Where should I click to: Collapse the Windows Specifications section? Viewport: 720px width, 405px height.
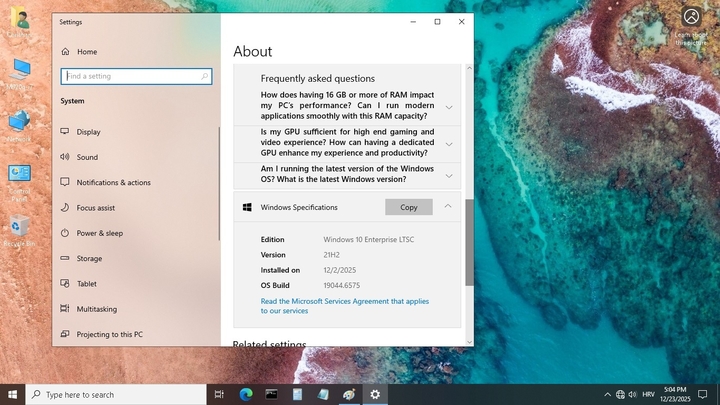click(448, 207)
